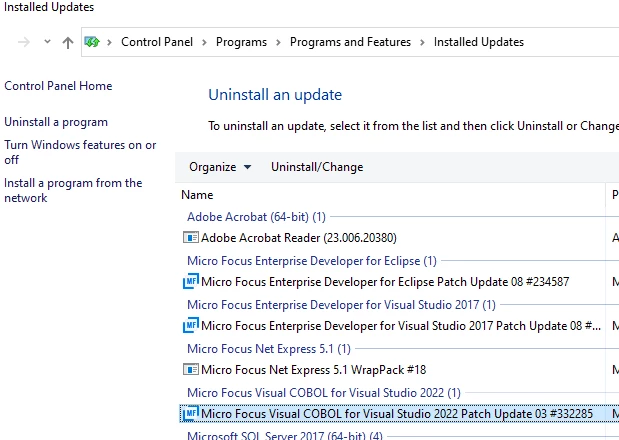This screenshot has height=440, width=619.
Task: Collapse Microsoft SQL Server 2017 (64-bit) group
Action: pos(285,436)
